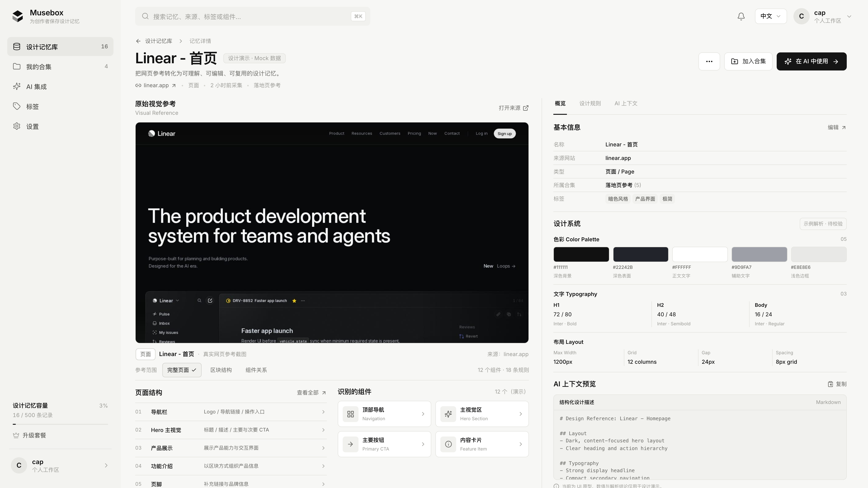Click the sparkle icon on the 主视觉区 card
The image size is (868, 488).
pos(448,414)
